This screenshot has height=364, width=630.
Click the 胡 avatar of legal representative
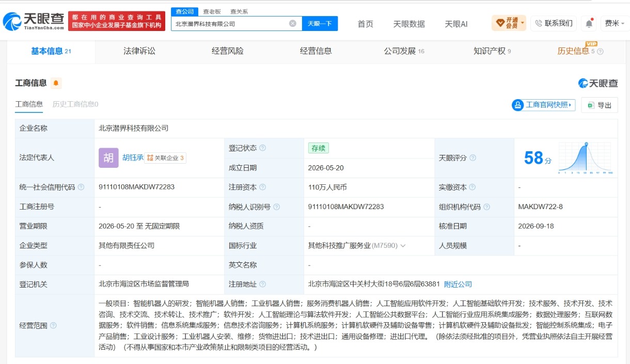(108, 158)
